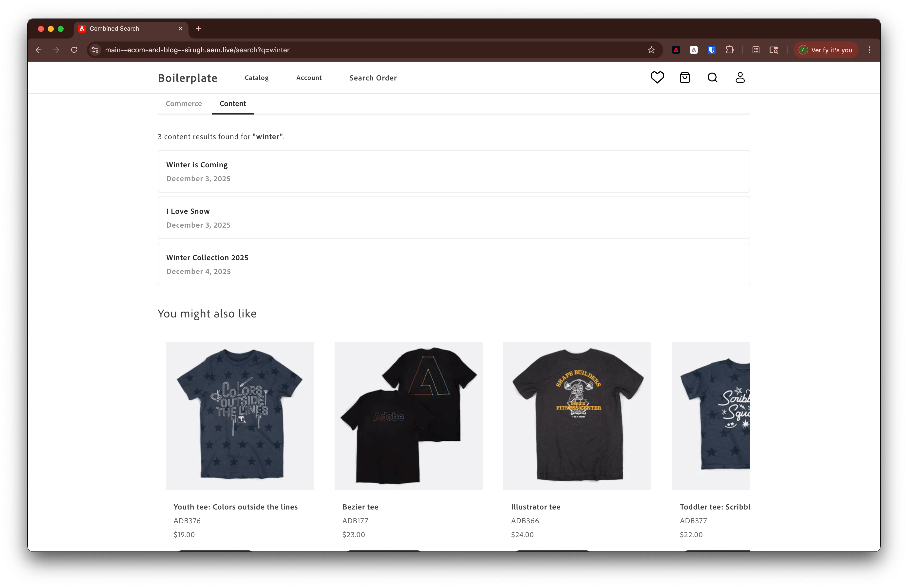Reload the page with the refresh icon
908x588 pixels.
point(74,50)
